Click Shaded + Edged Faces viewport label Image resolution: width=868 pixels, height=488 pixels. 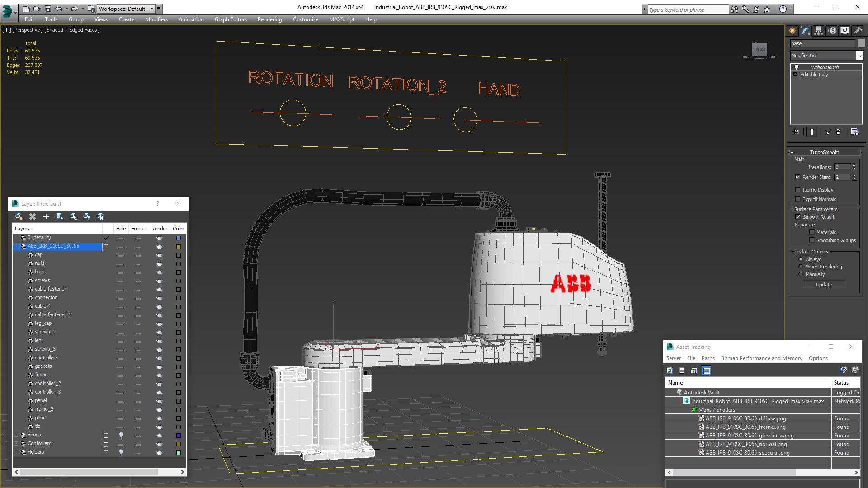[x=72, y=30]
